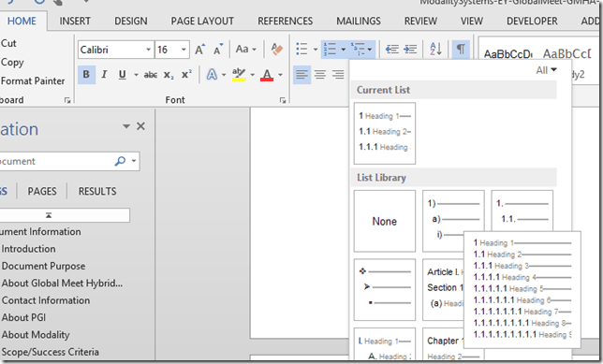
Task: Align text left
Action: tap(301, 74)
